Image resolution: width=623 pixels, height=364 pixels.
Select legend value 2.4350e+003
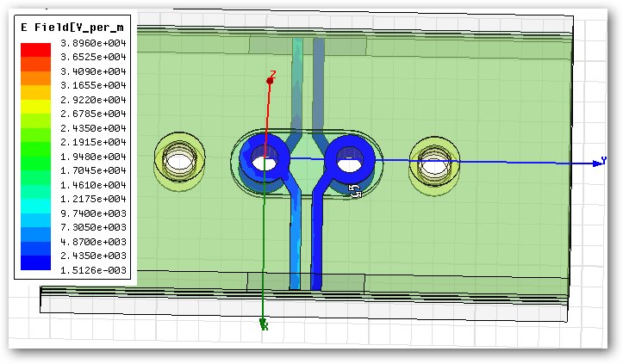tap(93, 256)
